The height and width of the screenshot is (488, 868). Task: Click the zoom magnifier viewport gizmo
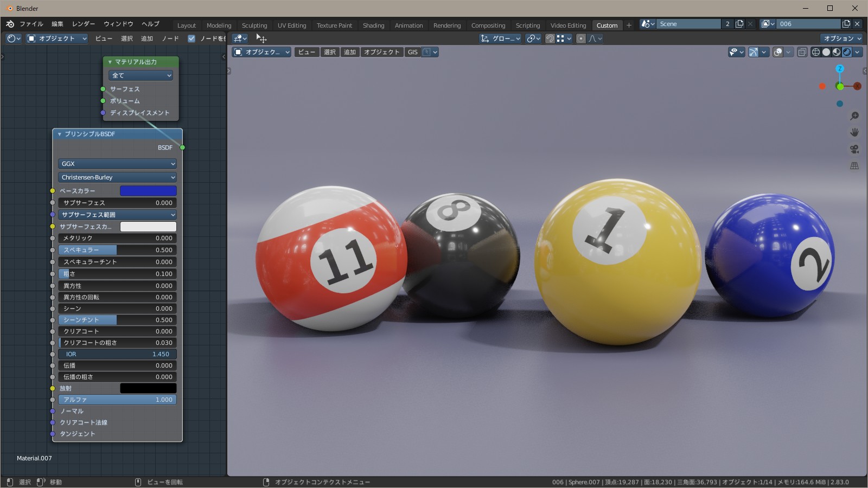(x=854, y=116)
